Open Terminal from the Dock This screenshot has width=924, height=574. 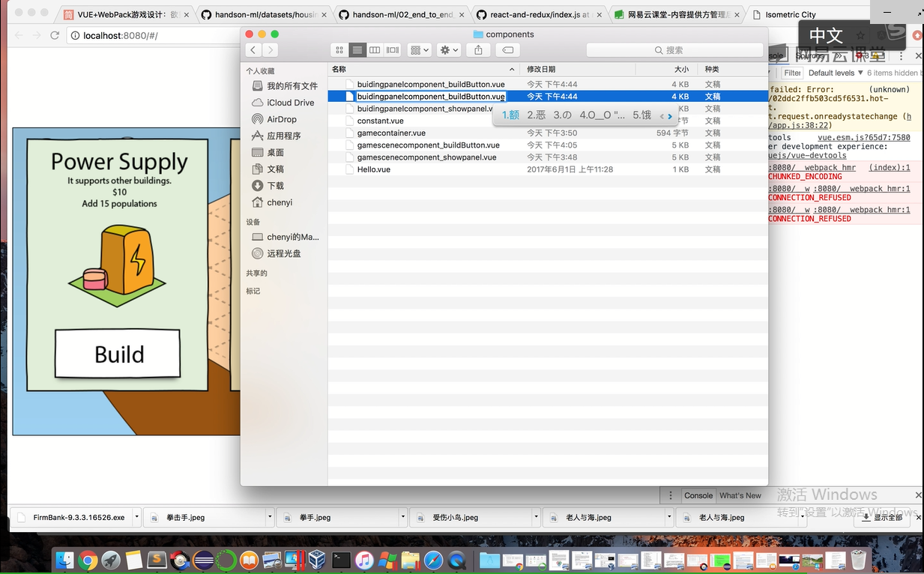coord(342,559)
